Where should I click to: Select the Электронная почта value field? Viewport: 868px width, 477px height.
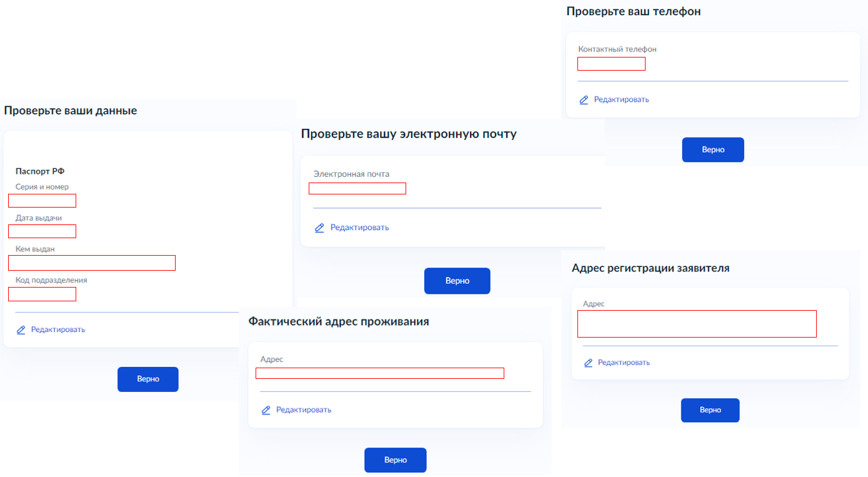357,188
